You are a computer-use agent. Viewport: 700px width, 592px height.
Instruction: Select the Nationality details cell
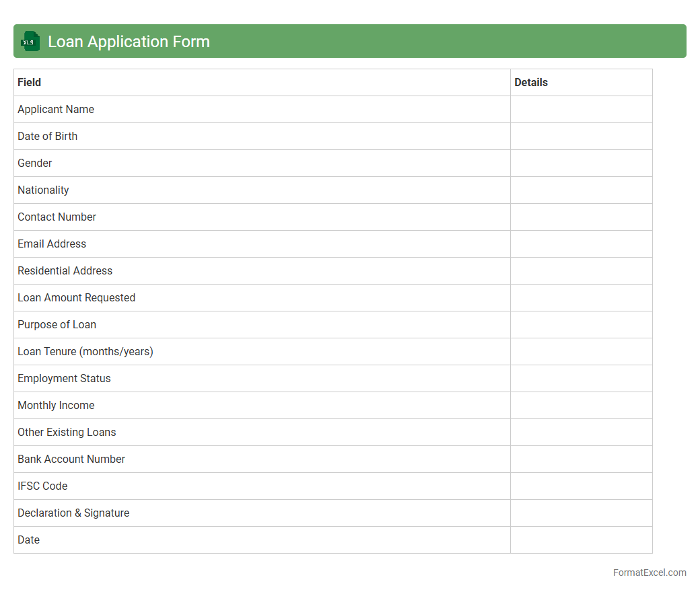581,190
